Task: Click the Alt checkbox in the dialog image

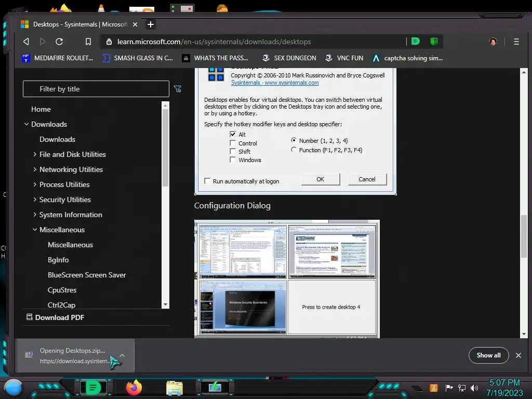Action: pos(233,134)
